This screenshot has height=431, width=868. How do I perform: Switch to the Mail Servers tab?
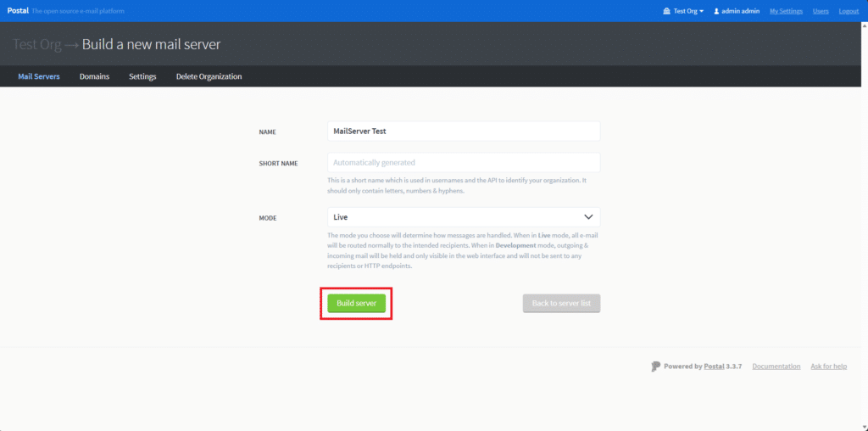click(x=39, y=76)
